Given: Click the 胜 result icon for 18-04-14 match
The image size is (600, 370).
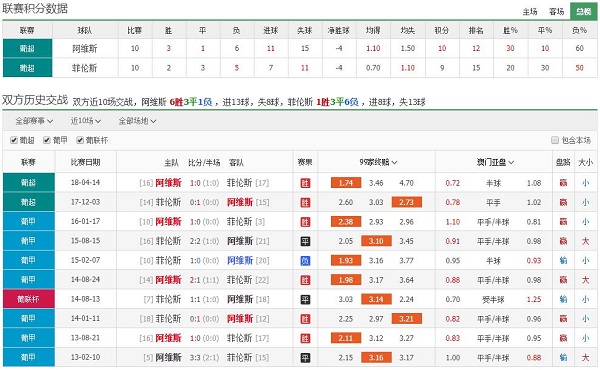Looking at the screenshot, I should click(x=305, y=183).
